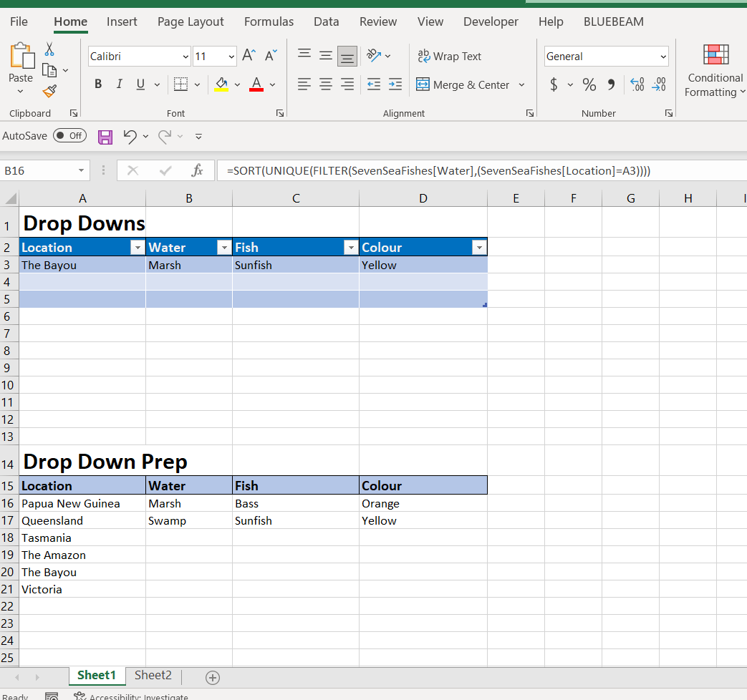Increase font size with the large A
The height and width of the screenshot is (700, 747).
(249, 56)
